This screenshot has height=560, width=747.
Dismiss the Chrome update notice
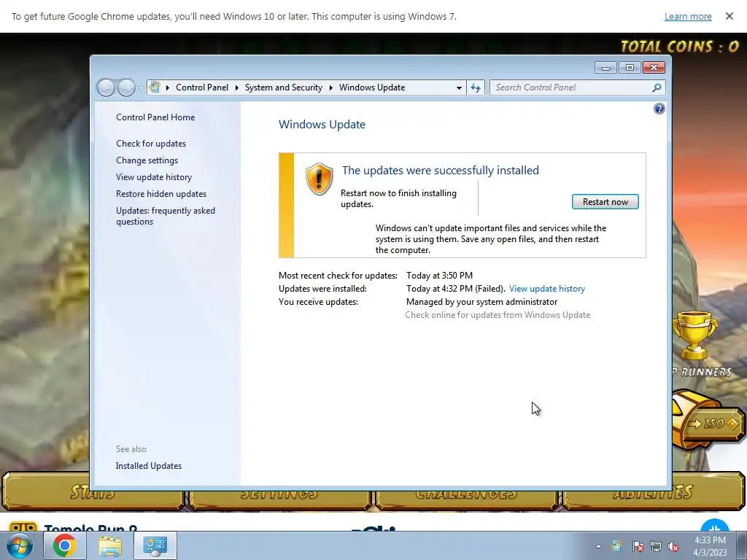click(x=729, y=16)
